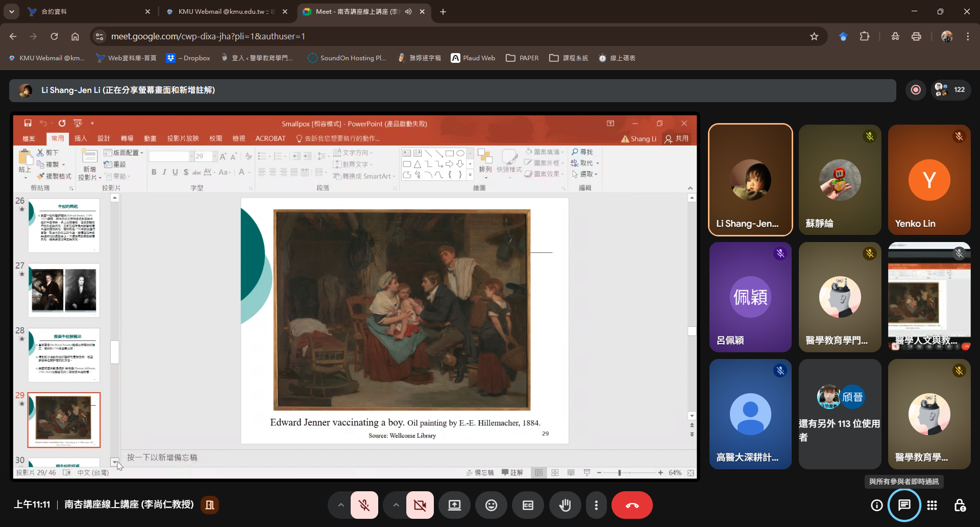Switch to the 合約資料 browser tab
The height and width of the screenshot is (527, 980).
click(x=82, y=11)
